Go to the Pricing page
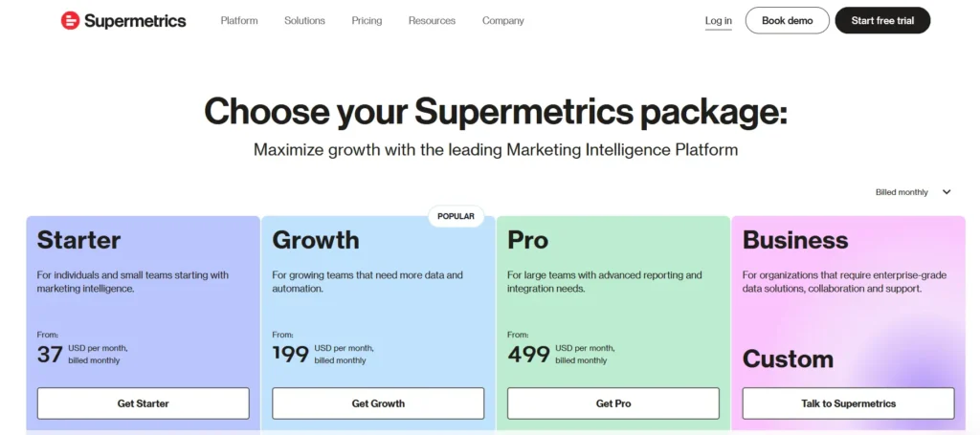The width and height of the screenshot is (980, 435). pyautogui.click(x=367, y=21)
